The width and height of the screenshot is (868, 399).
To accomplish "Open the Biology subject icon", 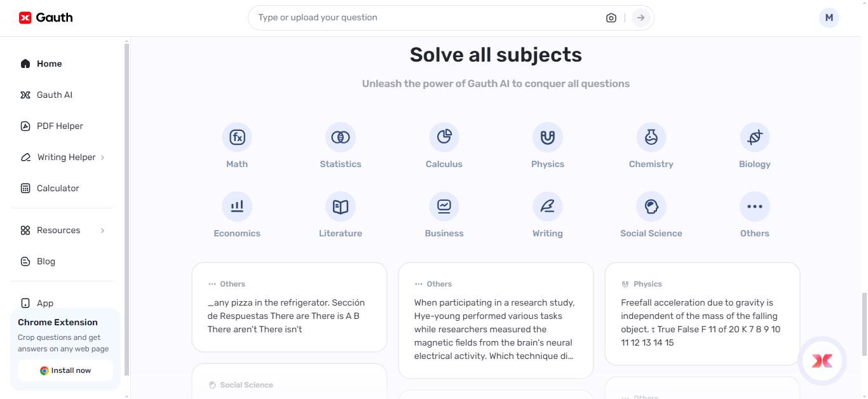I will pos(754,137).
